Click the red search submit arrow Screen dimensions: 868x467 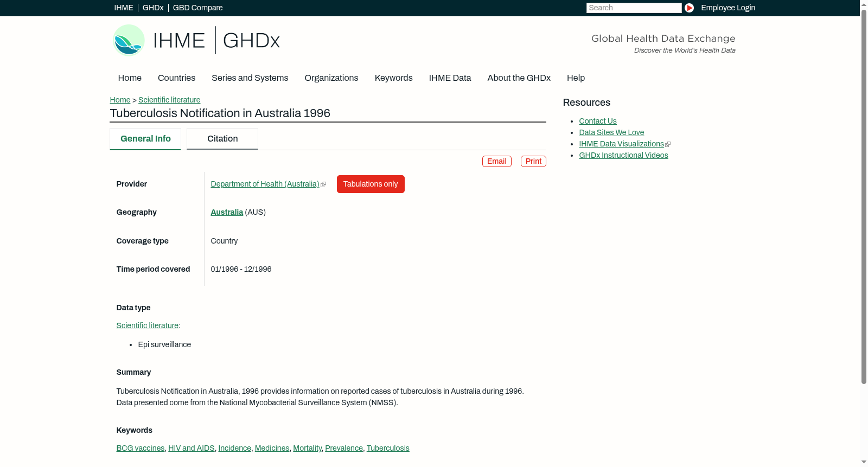[689, 8]
